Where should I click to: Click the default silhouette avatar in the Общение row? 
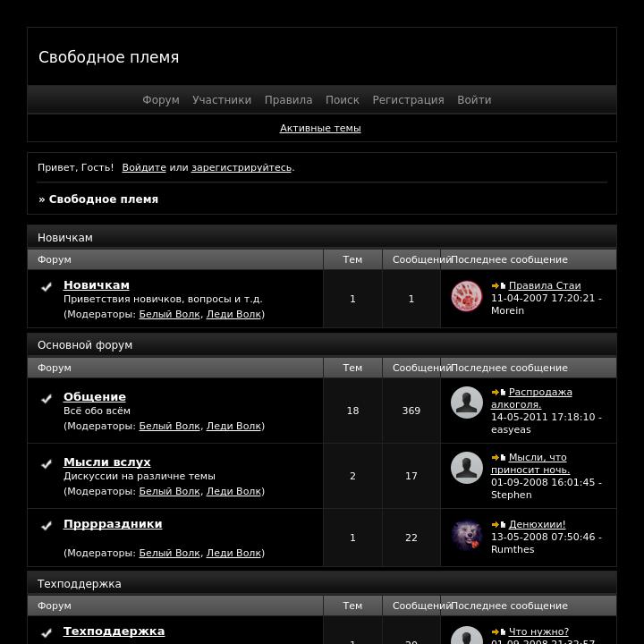[x=467, y=402]
